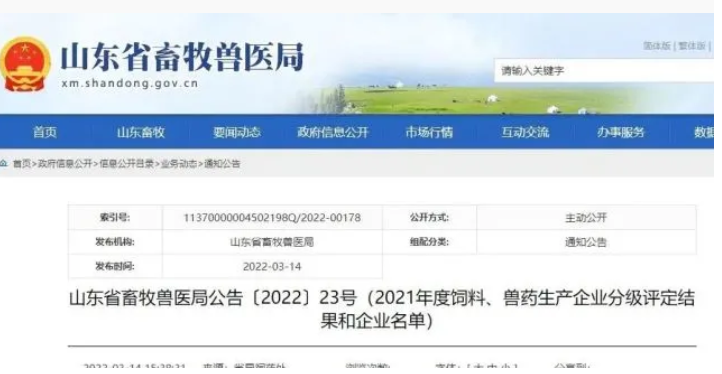Click the 发布机构 label cell

pos(115,242)
